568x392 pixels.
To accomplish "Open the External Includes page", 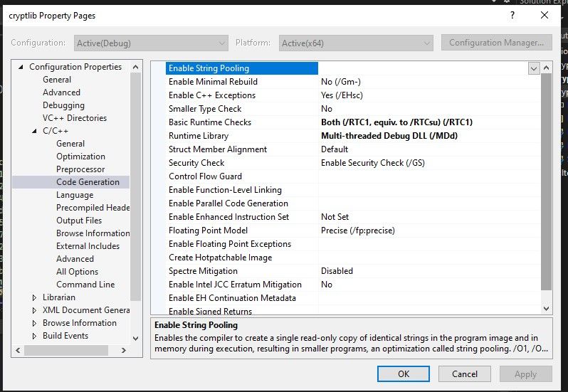I will (88, 246).
